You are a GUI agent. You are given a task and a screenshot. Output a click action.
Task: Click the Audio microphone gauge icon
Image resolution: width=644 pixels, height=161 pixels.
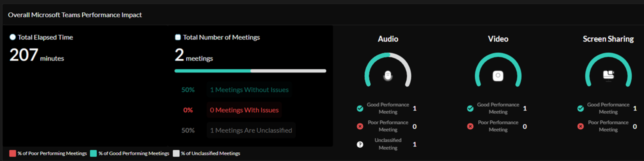coord(388,75)
